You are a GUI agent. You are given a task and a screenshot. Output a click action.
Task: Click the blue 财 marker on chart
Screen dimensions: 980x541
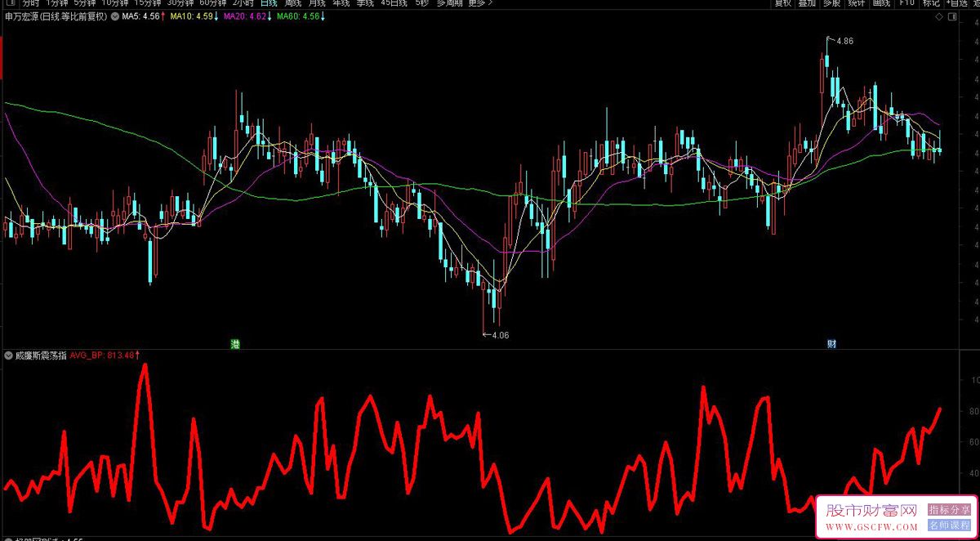pyautogui.click(x=831, y=344)
